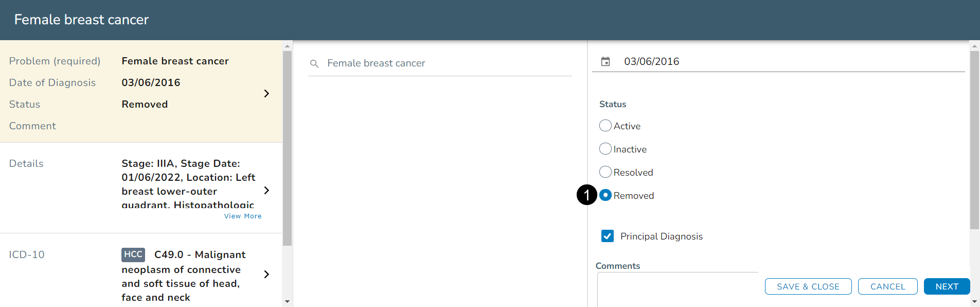This screenshot has height=307, width=980.
Task: Click right panel scroll-up arrow
Action: coord(974,46)
